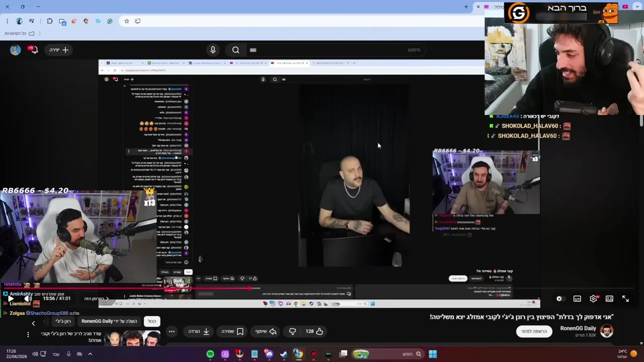Show hidden system tray icons

[90, 354]
